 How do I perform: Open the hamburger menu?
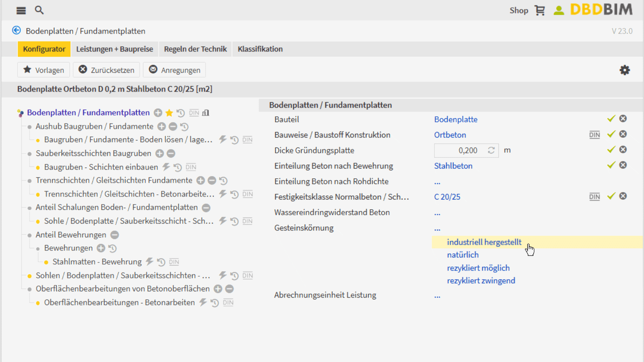tap(21, 10)
